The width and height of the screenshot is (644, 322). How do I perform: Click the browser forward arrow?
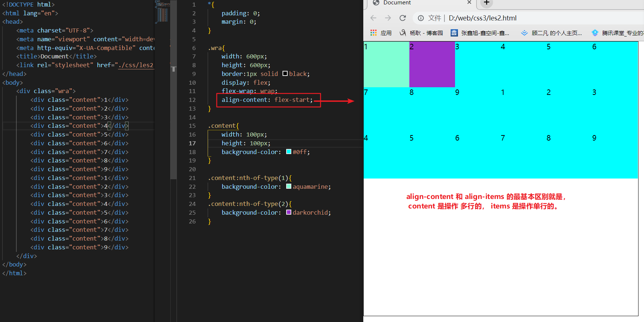[388, 18]
